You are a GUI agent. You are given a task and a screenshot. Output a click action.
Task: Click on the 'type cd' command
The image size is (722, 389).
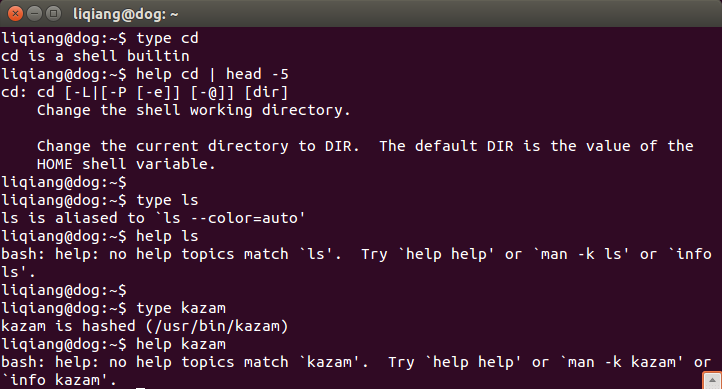(167, 38)
